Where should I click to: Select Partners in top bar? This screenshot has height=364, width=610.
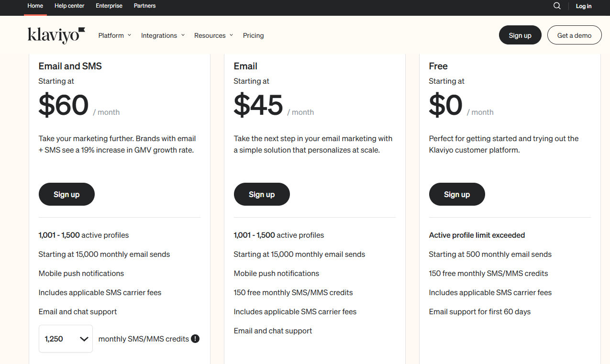[144, 6]
